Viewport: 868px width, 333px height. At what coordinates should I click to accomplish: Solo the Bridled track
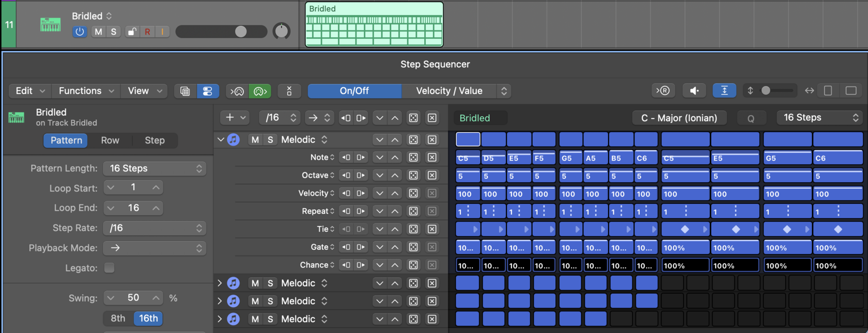(114, 31)
